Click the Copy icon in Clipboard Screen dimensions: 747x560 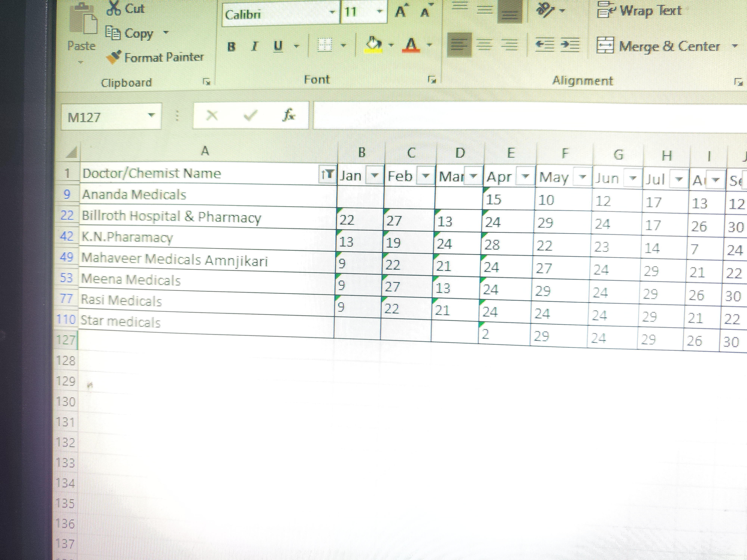tap(113, 33)
